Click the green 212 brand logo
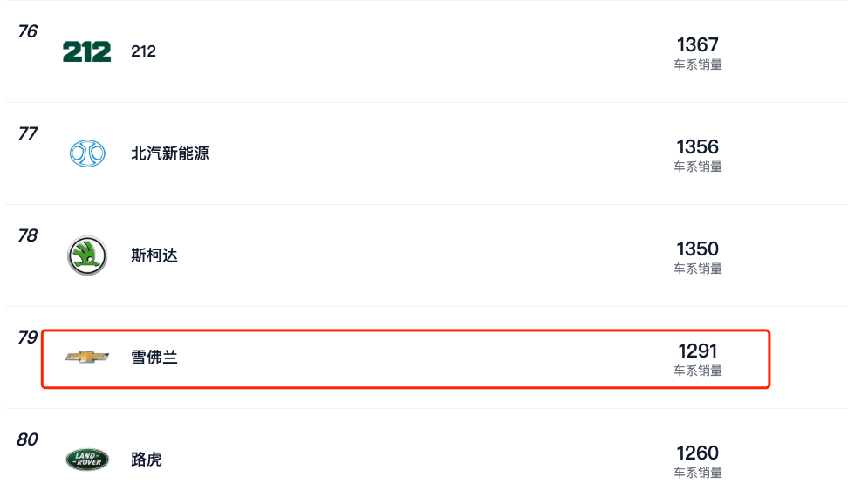 87,51
